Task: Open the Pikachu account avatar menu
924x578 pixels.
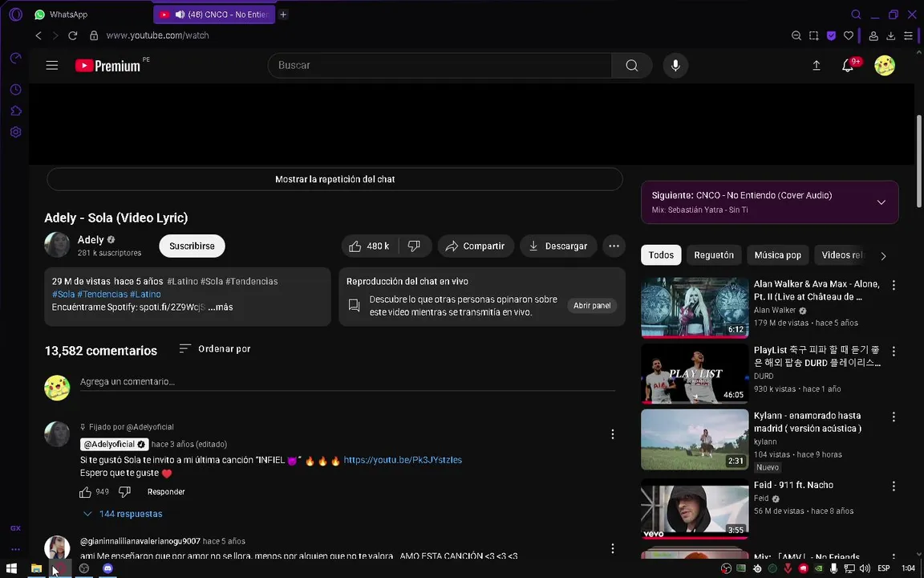Action: tap(885, 66)
